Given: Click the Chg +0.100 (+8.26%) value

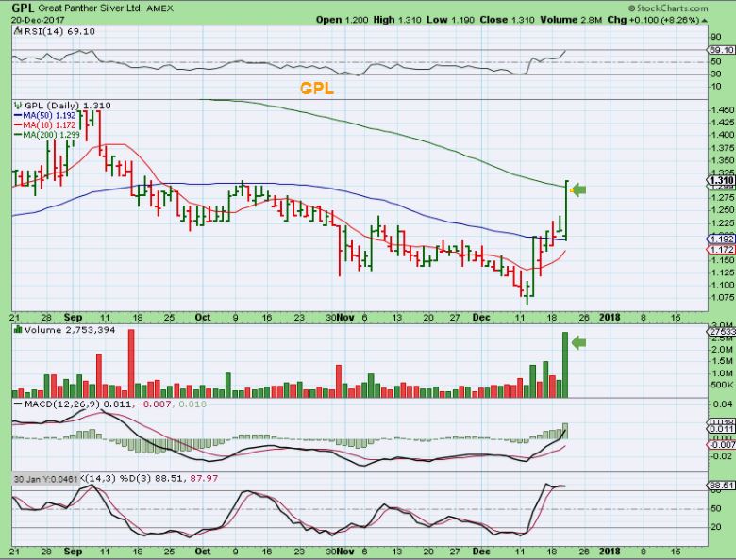Looking at the screenshot, I should [x=653, y=20].
